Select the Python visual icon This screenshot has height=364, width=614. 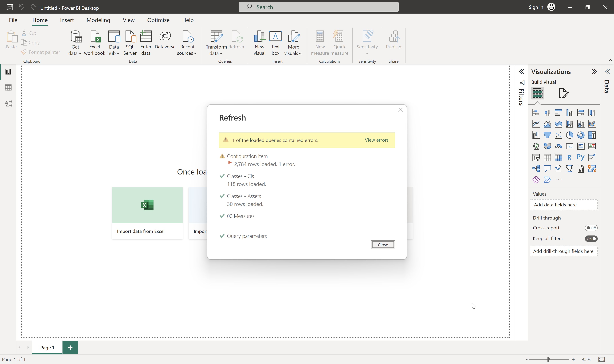(581, 157)
